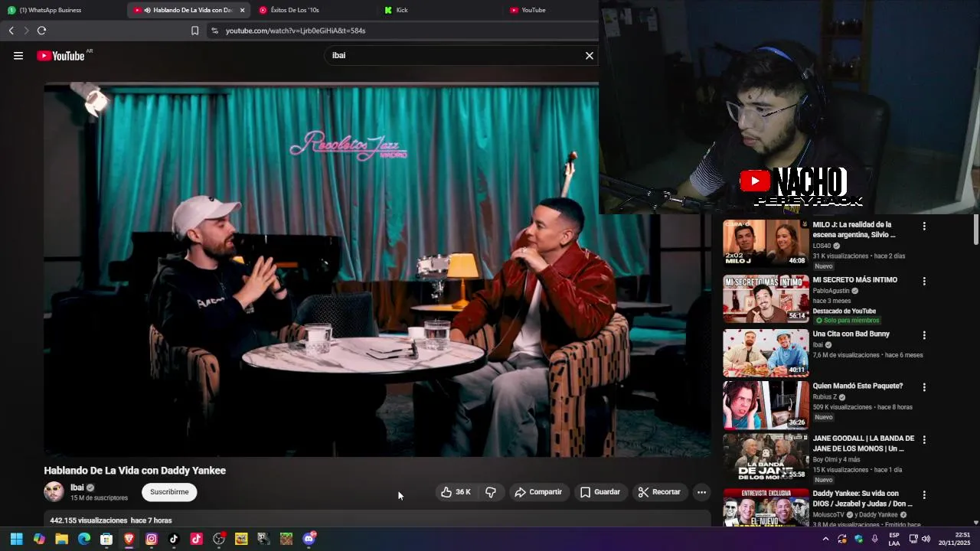Image resolution: width=980 pixels, height=551 pixels.
Task: Open options menu for Quien Mandó Este Paquete
Action: [x=924, y=387]
